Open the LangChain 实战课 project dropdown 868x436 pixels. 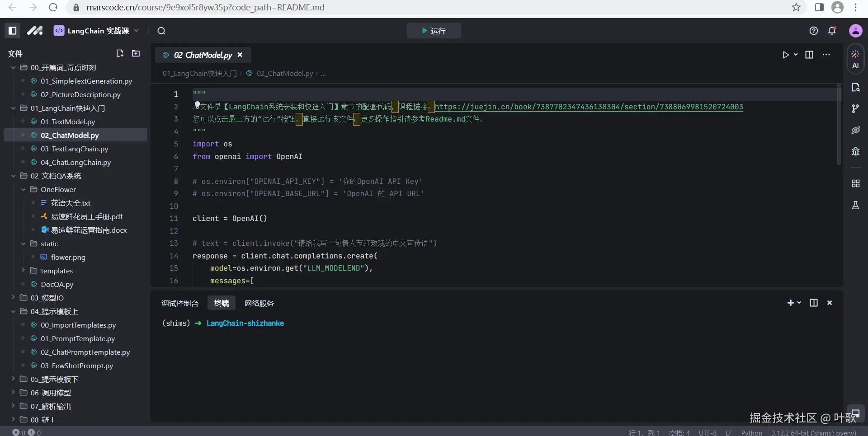(x=97, y=31)
